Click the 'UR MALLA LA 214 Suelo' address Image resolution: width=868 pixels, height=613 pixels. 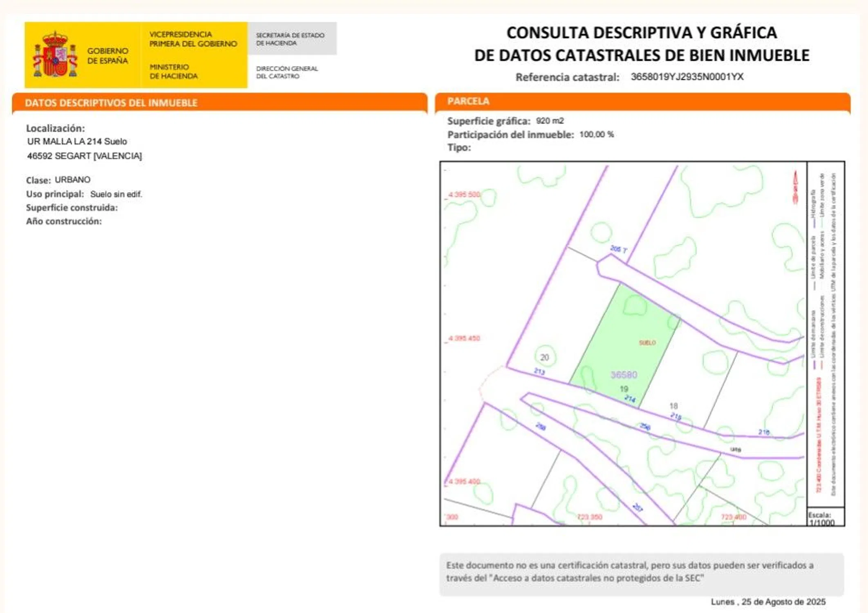click(x=77, y=141)
